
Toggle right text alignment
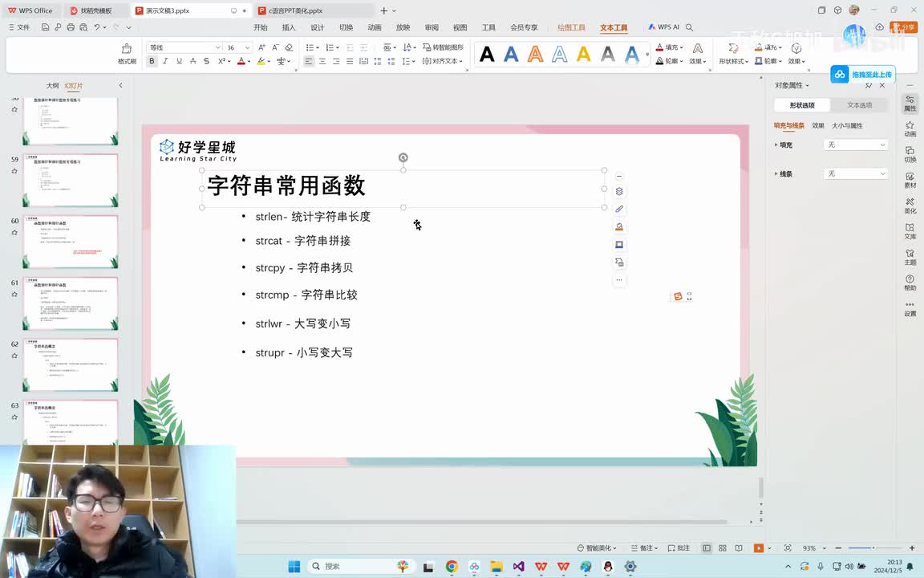336,61
